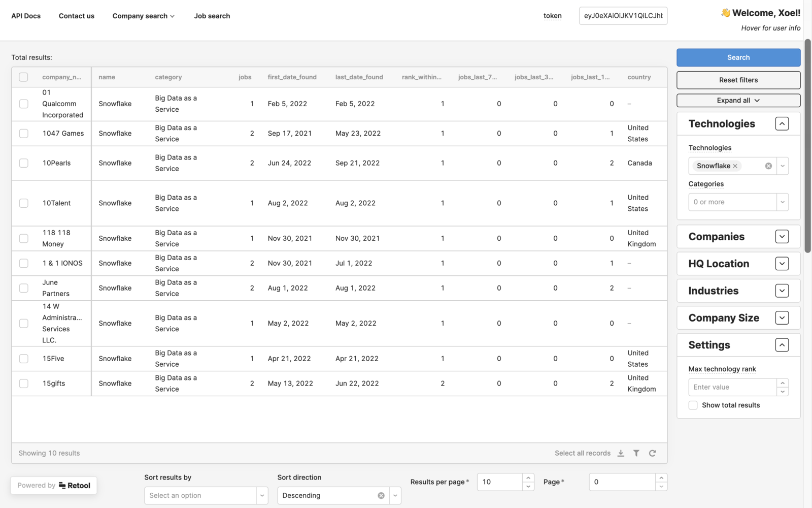Click the Canada country cell
This screenshot has width=812, height=508.
click(x=639, y=163)
